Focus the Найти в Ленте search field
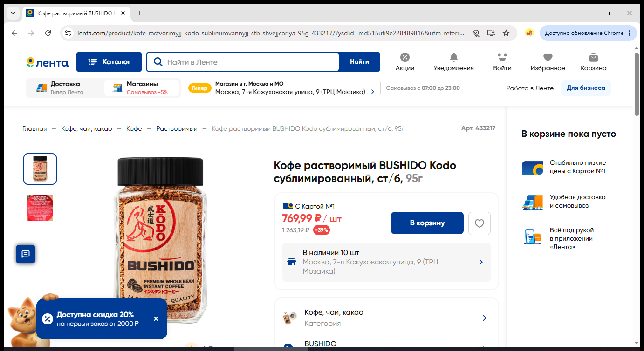The height and width of the screenshot is (351, 644). click(243, 62)
